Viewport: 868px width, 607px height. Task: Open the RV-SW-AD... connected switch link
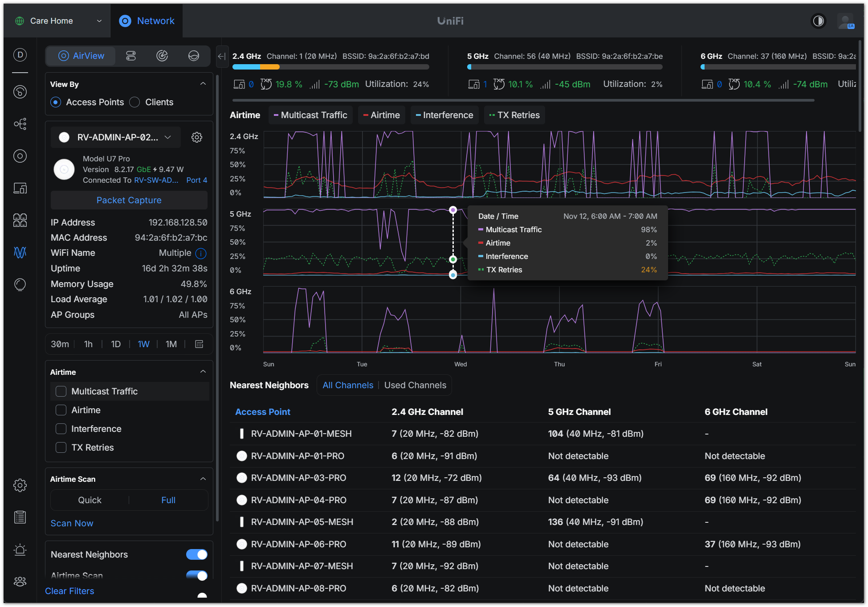coord(156,180)
